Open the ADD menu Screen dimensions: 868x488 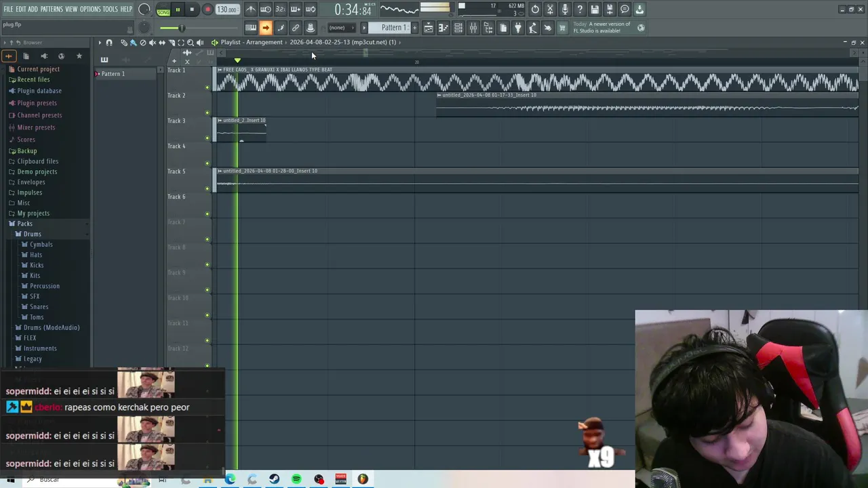tap(33, 9)
